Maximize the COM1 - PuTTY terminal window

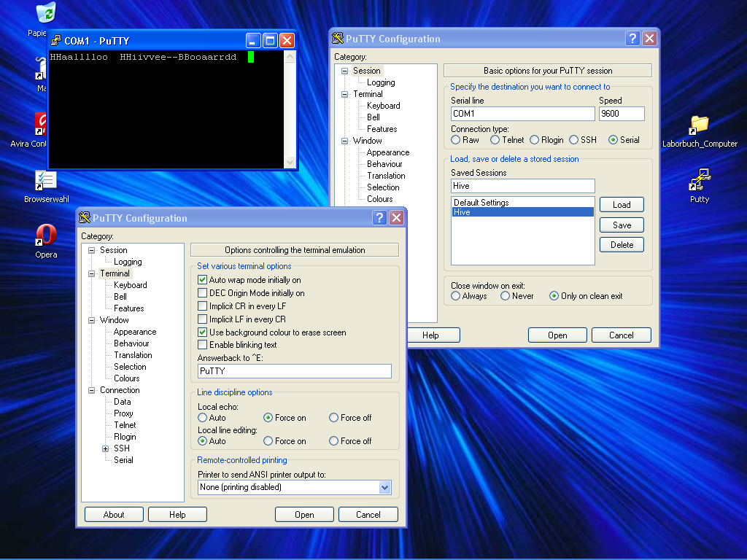coord(270,41)
